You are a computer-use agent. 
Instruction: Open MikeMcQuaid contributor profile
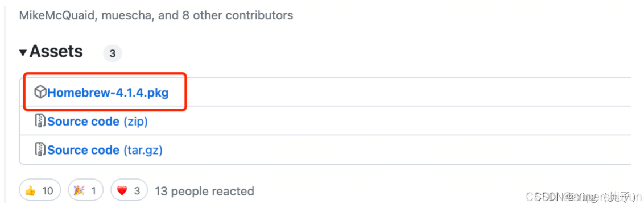pyautogui.click(x=55, y=15)
